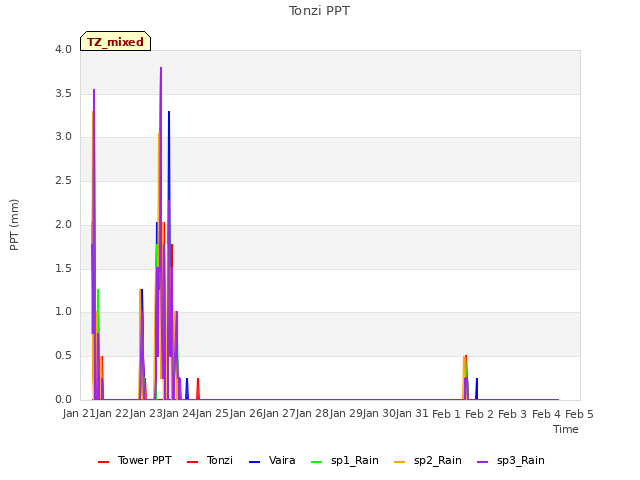
Task: Click the TZ_mixed label box
Action: point(116,41)
